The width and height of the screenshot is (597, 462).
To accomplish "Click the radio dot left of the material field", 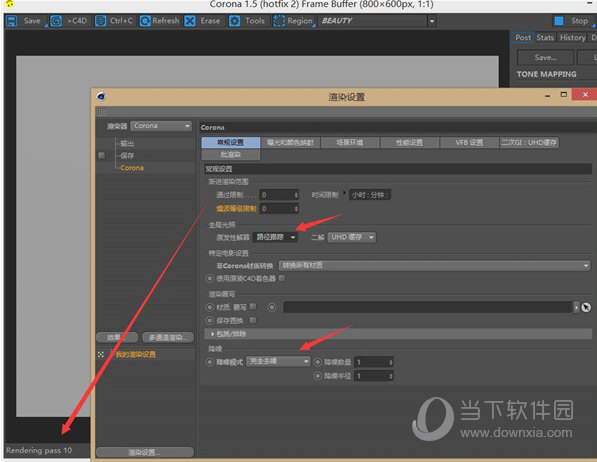I will pos(272,307).
